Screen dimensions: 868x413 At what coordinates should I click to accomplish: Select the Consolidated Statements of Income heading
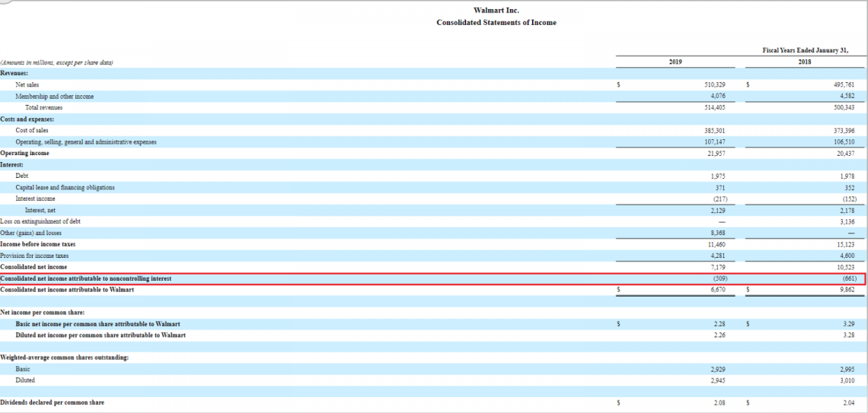point(496,22)
